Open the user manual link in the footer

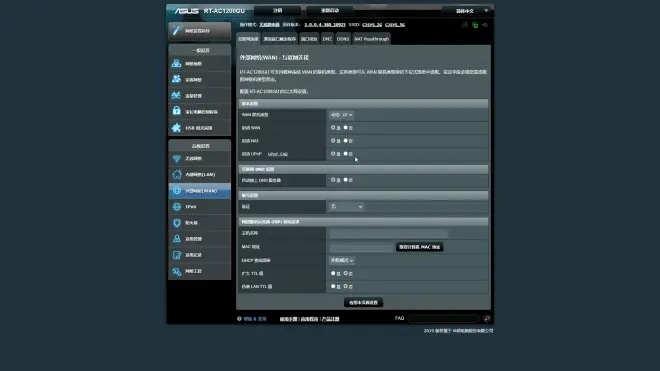coord(288,319)
